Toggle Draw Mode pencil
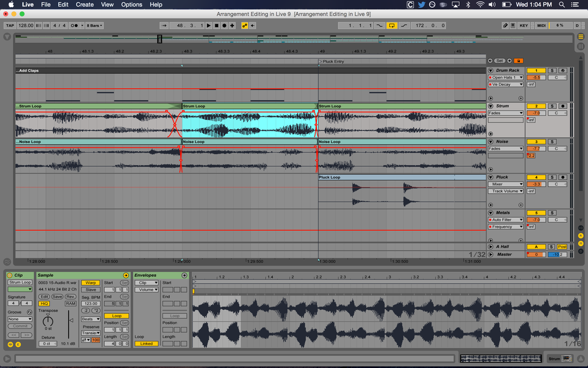The image size is (588, 368). [505, 25]
